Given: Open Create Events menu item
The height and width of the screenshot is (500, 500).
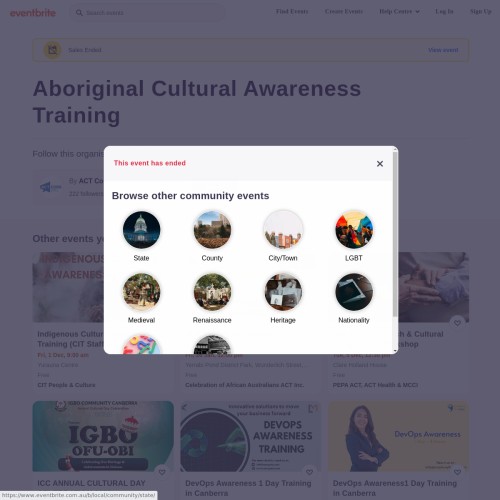Looking at the screenshot, I should click(344, 12).
